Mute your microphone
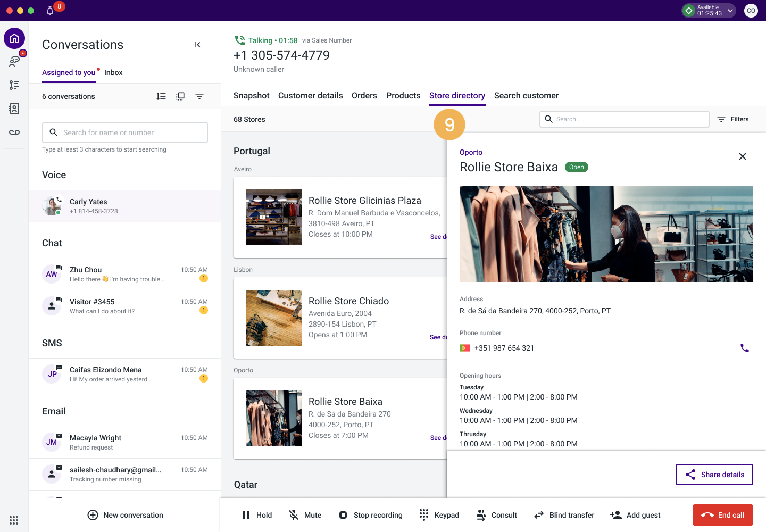766x532 pixels. click(x=304, y=514)
